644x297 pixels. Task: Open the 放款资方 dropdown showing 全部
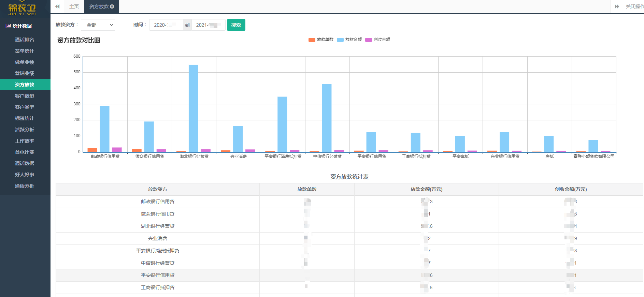(x=98, y=25)
